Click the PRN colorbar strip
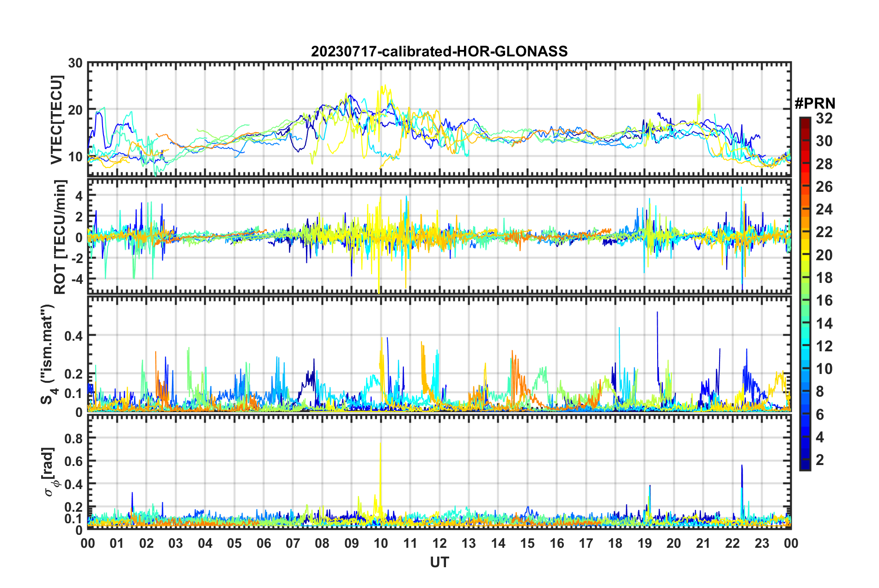This screenshot has height=588, width=879. [x=805, y=294]
